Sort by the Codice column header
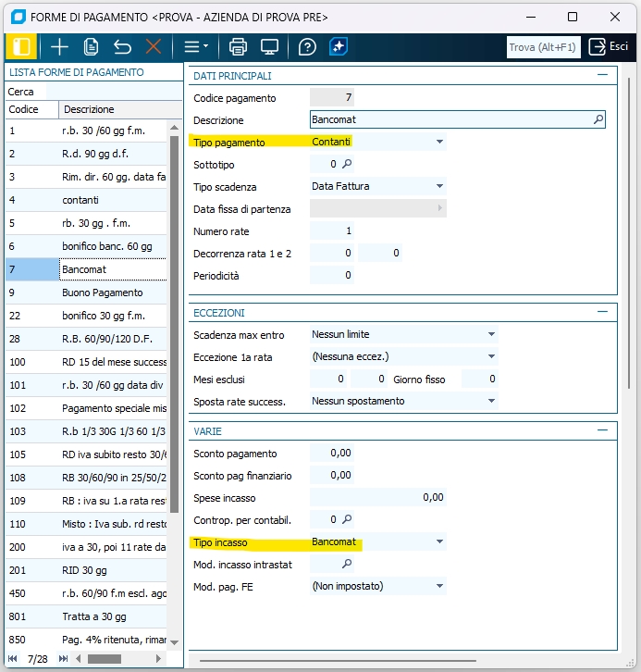This screenshot has width=641, height=672. click(31, 109)
